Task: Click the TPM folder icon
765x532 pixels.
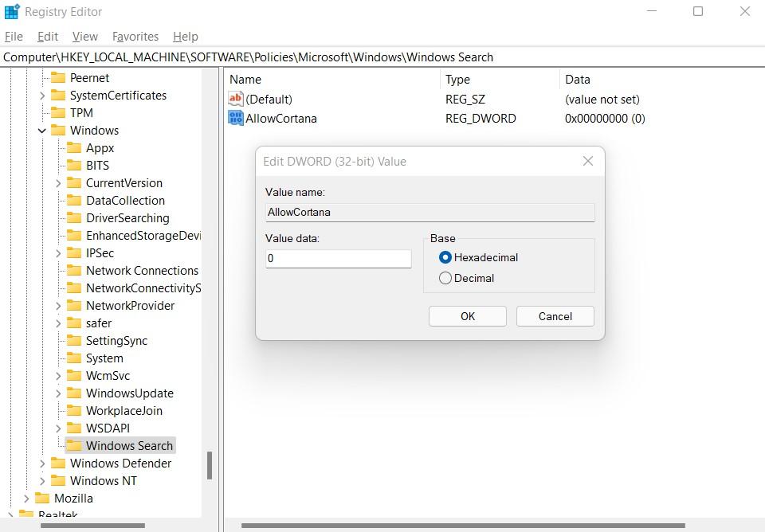Action: 58,113
